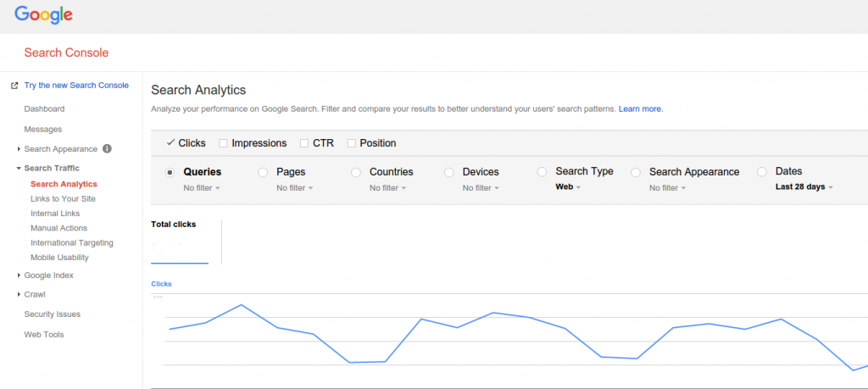868x389 pixels.
Task: Open Security Issues in the sidebar
Action: (52, 314)
